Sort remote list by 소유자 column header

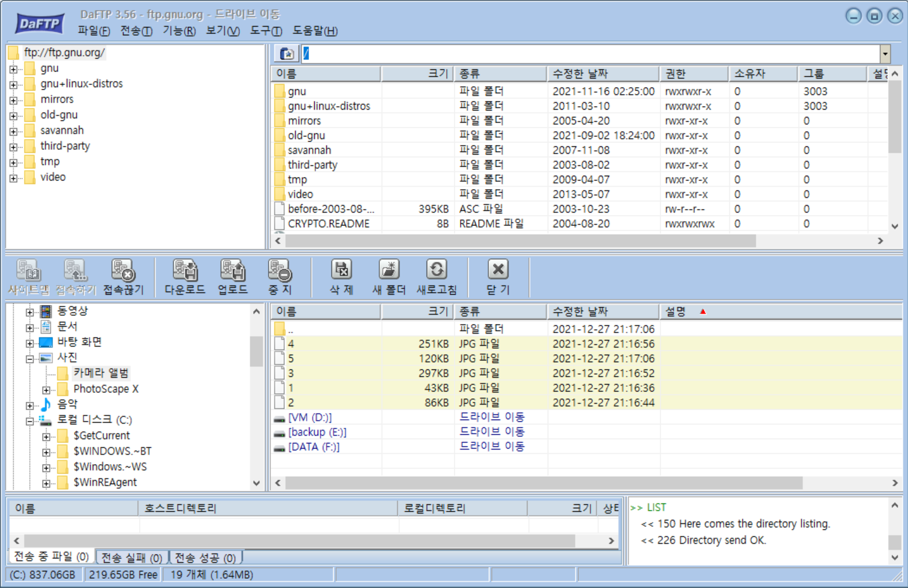(x=763, y=74)
